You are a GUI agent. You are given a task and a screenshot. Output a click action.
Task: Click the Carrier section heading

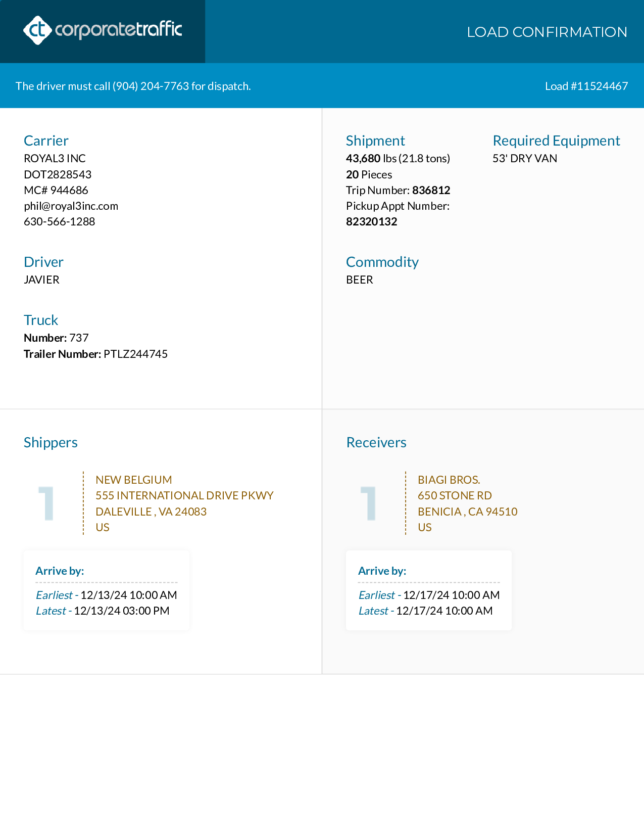click(x=46, y=141)
